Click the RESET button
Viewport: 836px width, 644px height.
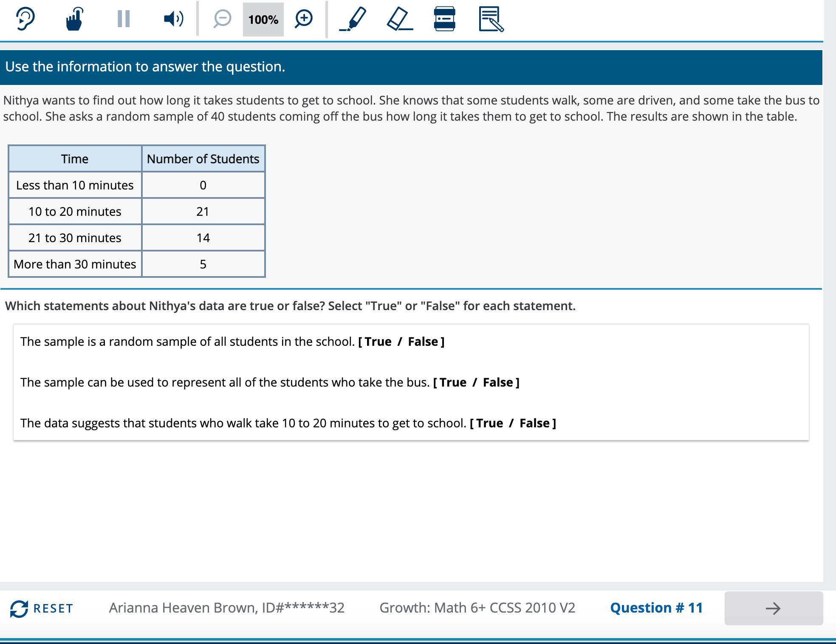pyautogui.click(x=42, y=608)
